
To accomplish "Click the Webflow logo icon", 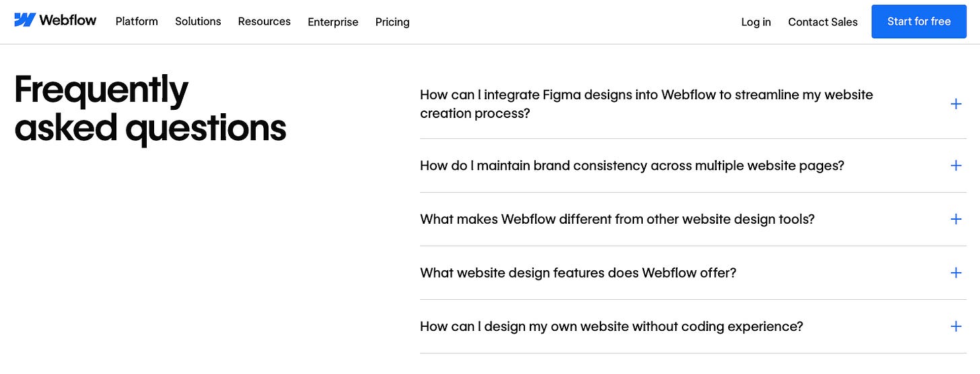I will point(25,20).
